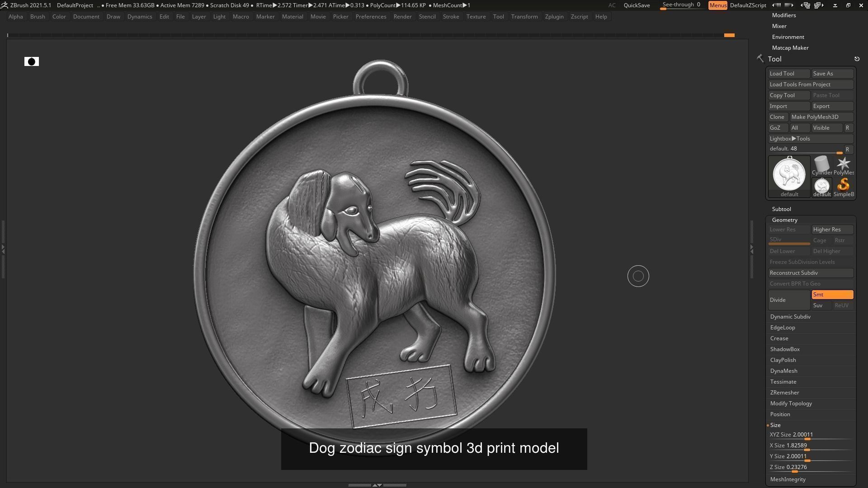Expand the DynaMesh section
868x488 pixels.
(x=783, y=371)
